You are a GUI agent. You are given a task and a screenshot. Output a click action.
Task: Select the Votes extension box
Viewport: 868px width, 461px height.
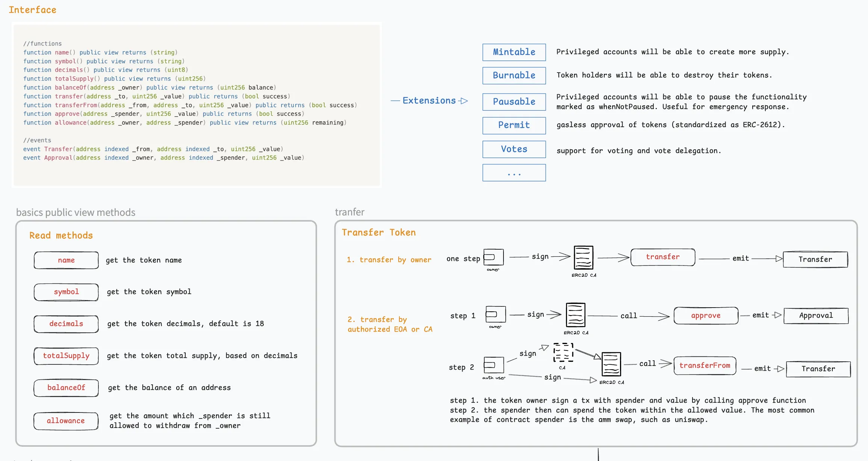(x=514, y=149)
